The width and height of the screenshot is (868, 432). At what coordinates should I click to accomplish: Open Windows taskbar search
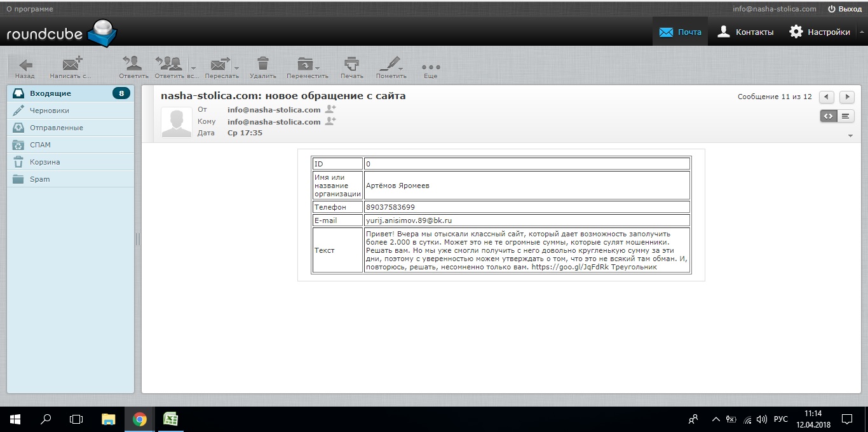(46, 419)
